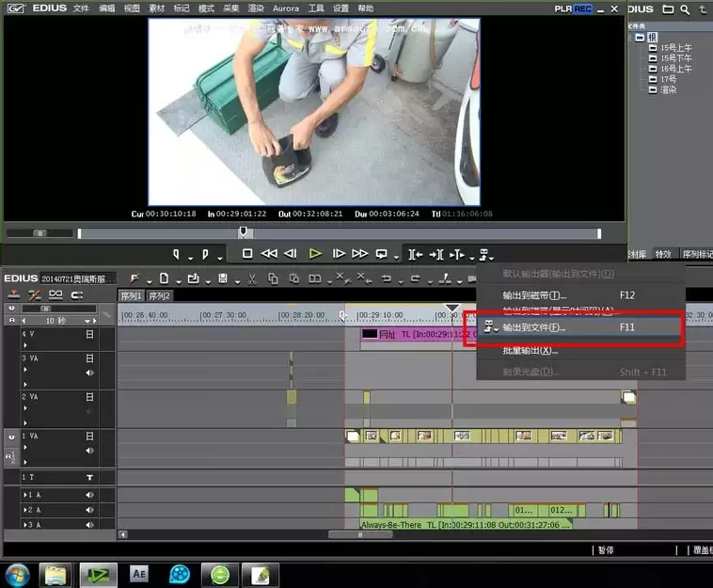
Task: Click the Save project icon
Action: tap(223, 278)
